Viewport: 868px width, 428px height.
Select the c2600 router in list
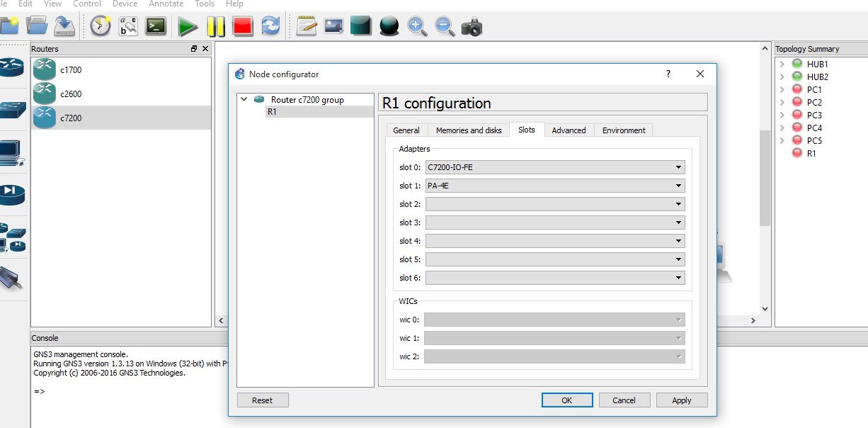pyautogui.click(x=121, y=94)
